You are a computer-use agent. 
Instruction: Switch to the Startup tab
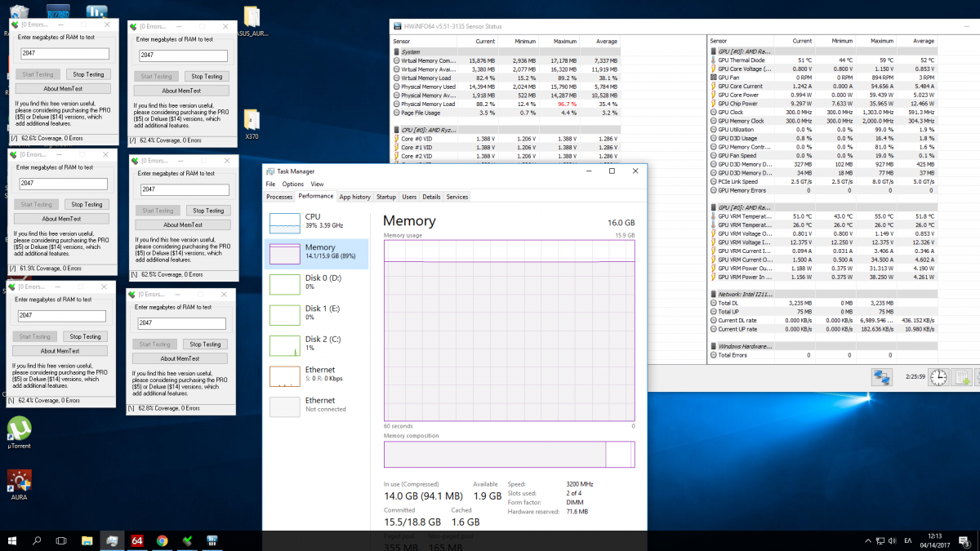[386, 197]
